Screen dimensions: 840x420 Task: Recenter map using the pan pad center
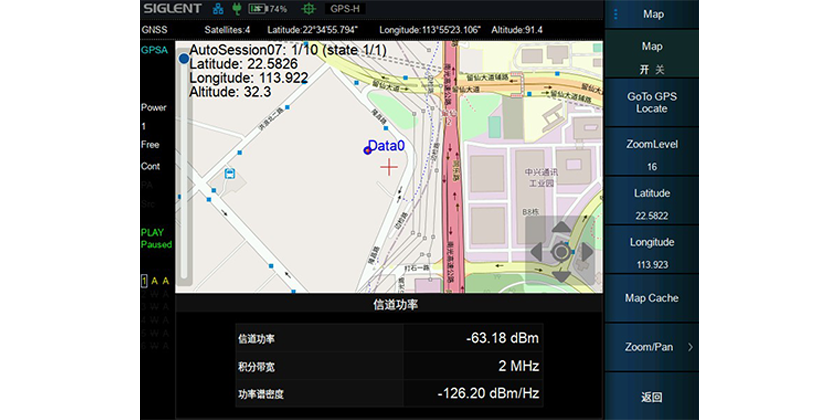point(561,251)
